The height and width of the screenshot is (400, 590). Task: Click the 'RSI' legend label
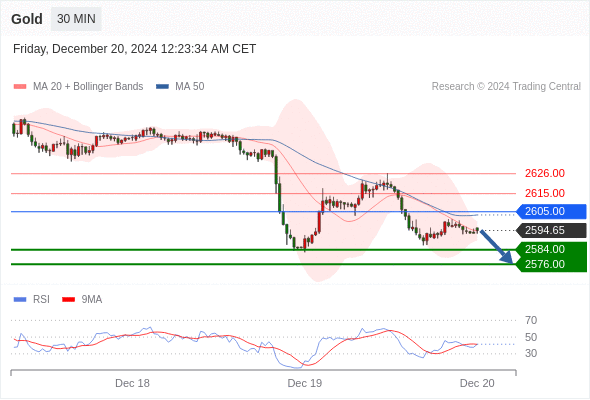(41, 300)
